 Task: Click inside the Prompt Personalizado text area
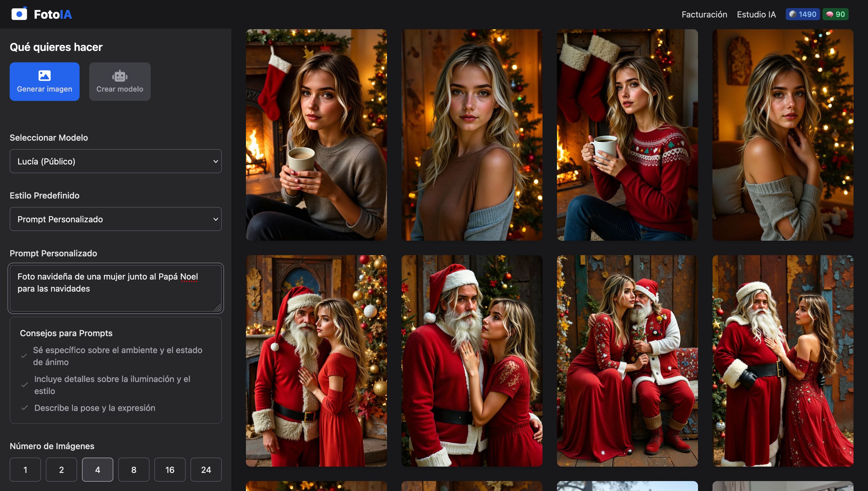(115, 288)
